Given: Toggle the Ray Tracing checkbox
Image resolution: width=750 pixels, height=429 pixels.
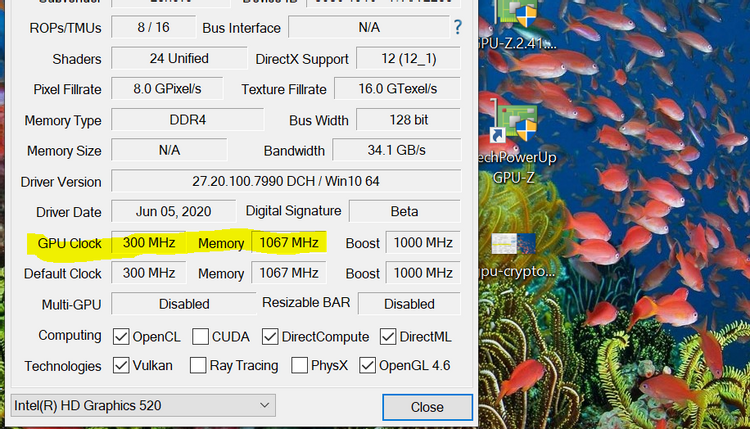Looking at the screenshot, I should coord(198,365).
